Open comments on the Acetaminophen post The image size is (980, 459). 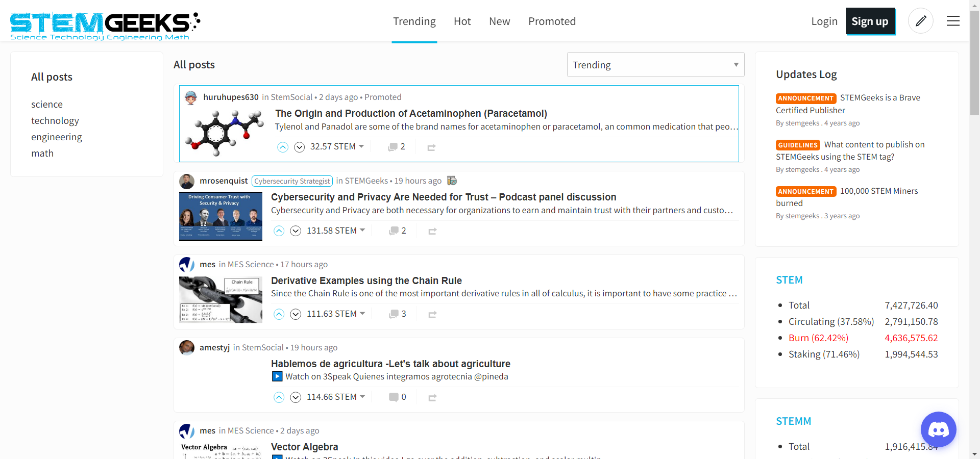click(397, 147)
